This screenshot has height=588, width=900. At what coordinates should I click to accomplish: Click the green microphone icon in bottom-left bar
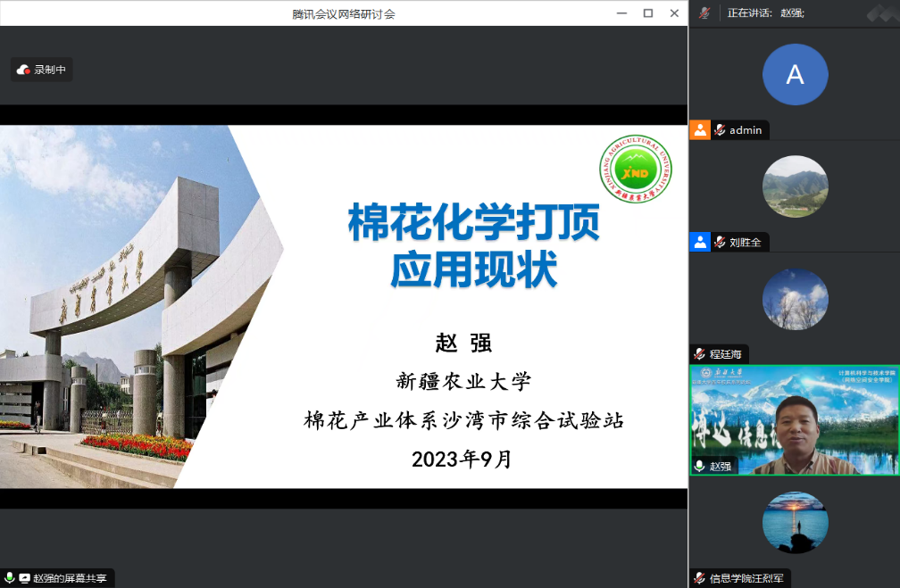[9, 578]
